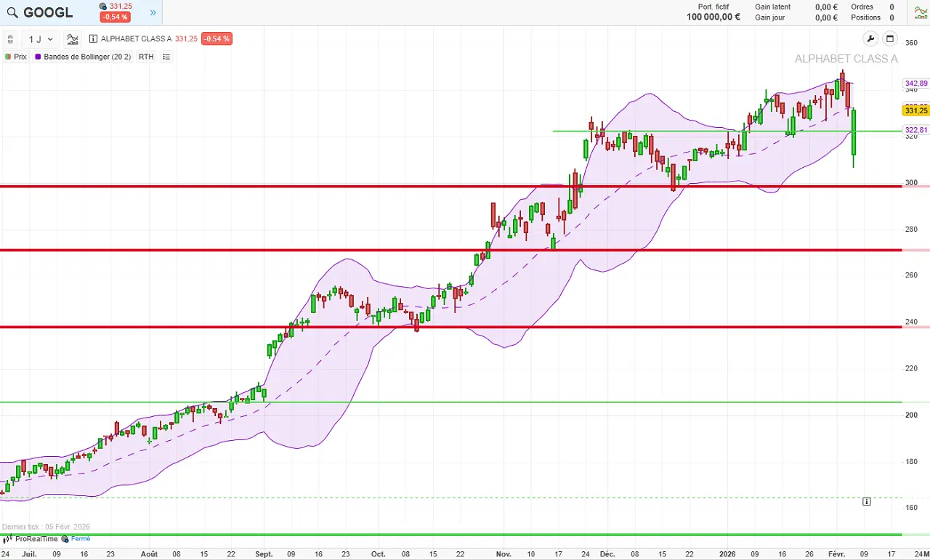Toggle the RTH trading hours display

pyautogui.click(x=146, y=57)
